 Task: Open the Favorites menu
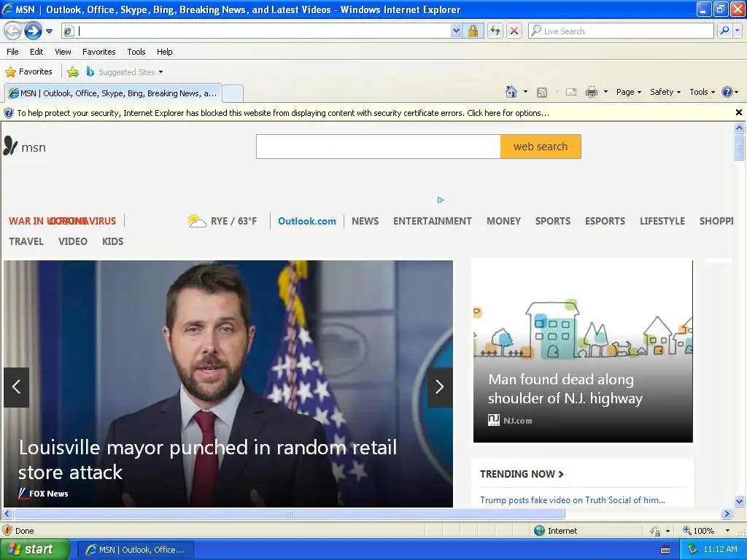(x=98, y=52)
